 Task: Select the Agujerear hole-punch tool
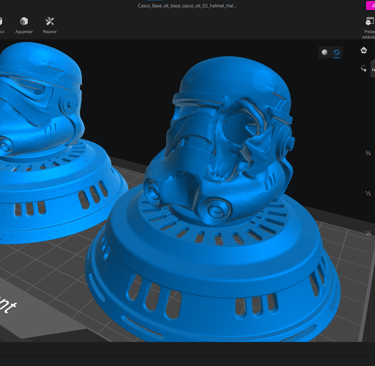(24, 25)
